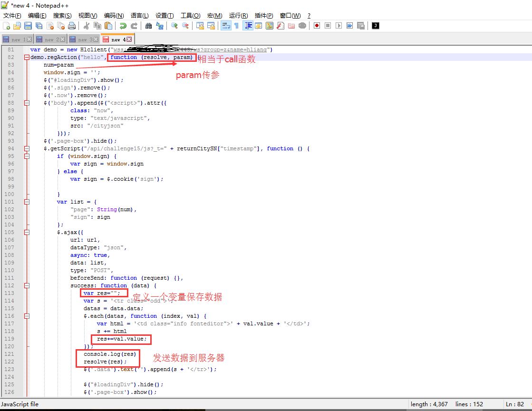The width and height of the screenshot is (532, 411).
Task: Toggle synchronize vertical scrolling icon
Action: click(x=200, y=26)
